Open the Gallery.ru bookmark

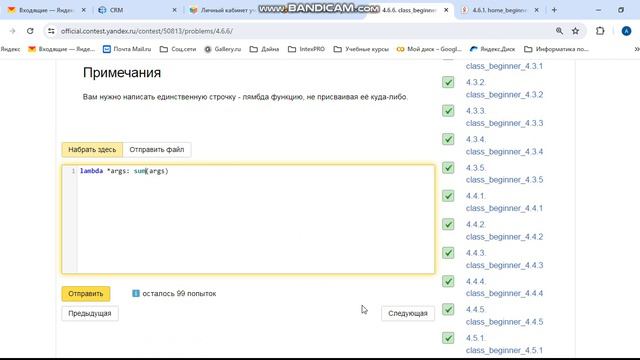223,49
